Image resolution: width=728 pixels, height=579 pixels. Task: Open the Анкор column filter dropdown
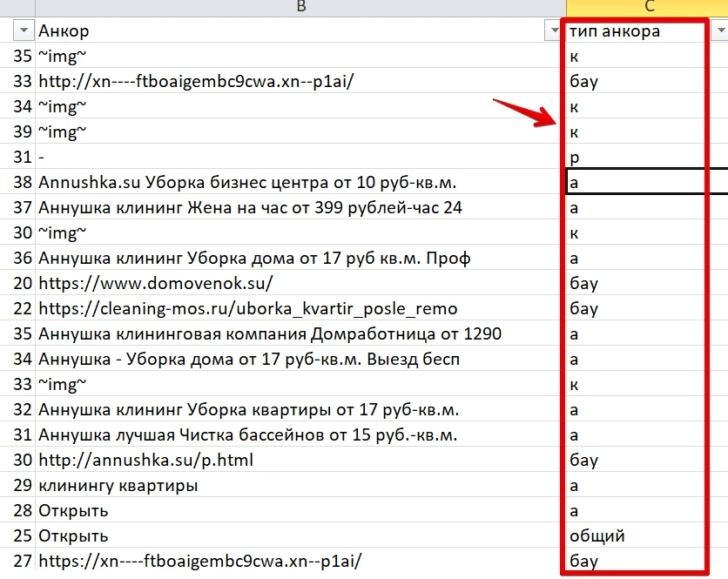(x=554, y=30)
